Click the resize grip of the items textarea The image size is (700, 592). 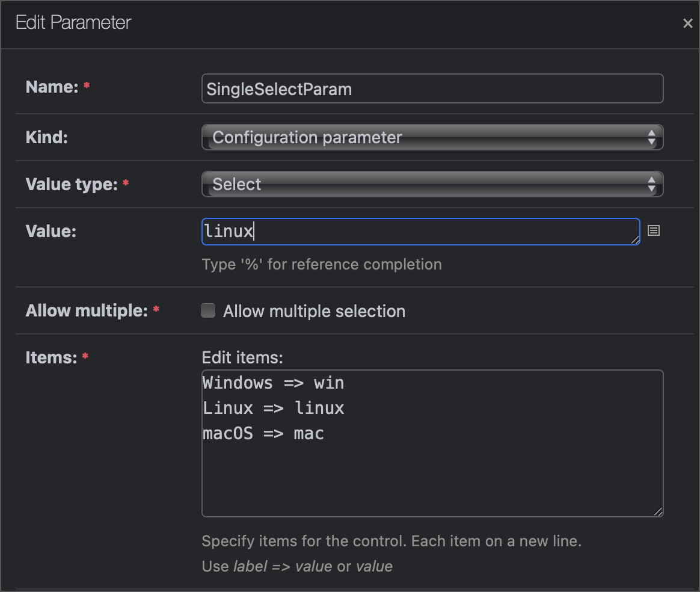658,512
